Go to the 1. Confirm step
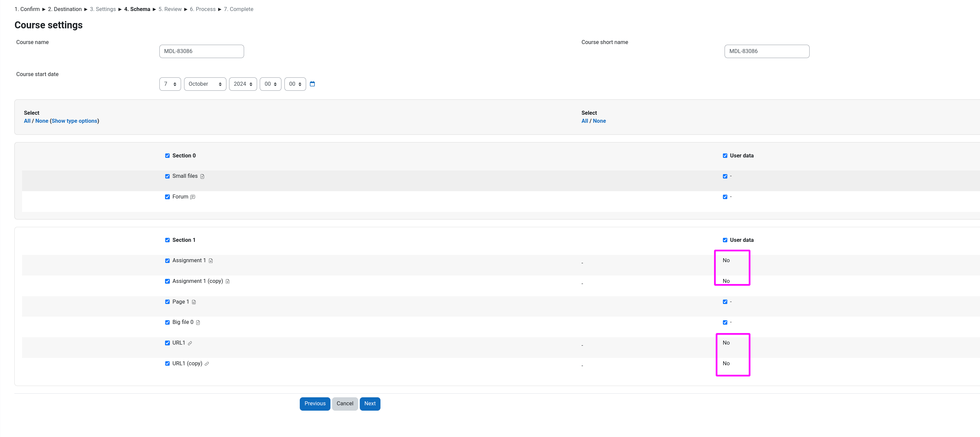The image size is (980, 437). 27,9
